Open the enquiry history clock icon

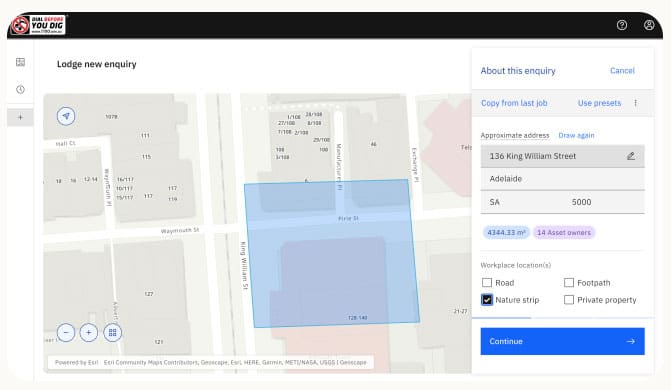point(20,89)
